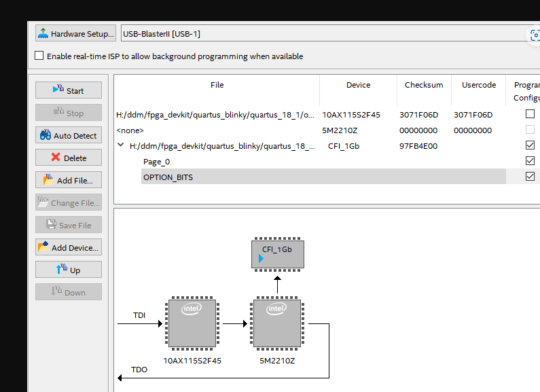Viewport: 540px width, 392px height.
Task: Click the Start programming button
Action: [x=69, y=90]
